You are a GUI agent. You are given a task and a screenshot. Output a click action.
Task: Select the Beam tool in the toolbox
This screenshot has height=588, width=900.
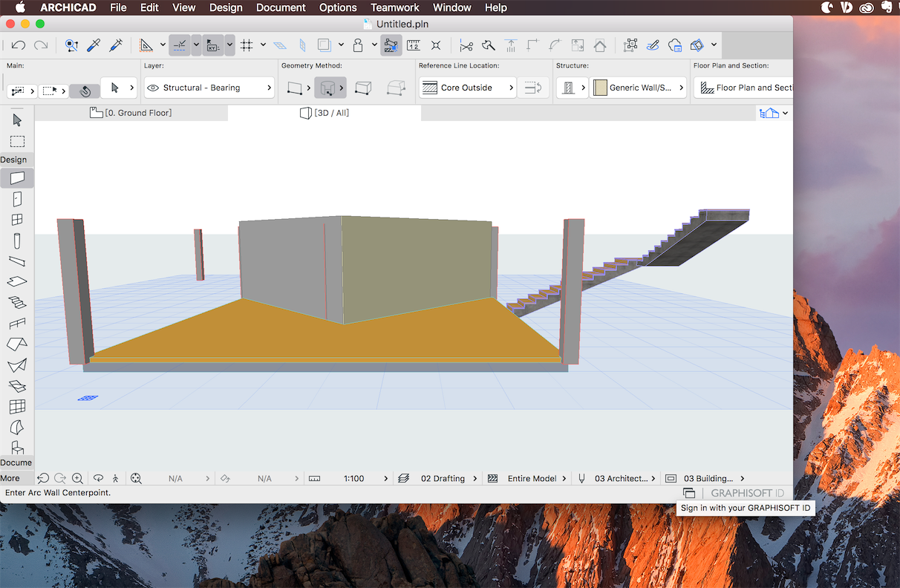(x=17, y=261)
